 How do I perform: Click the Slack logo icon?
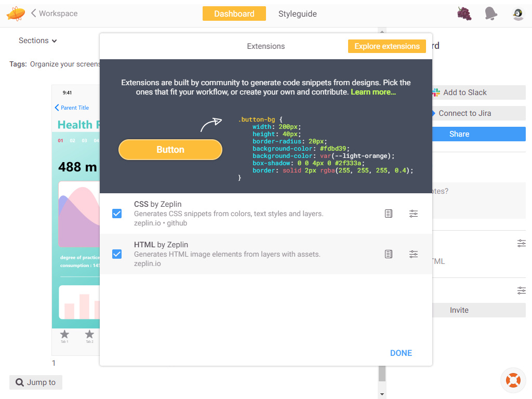point(436,92)
